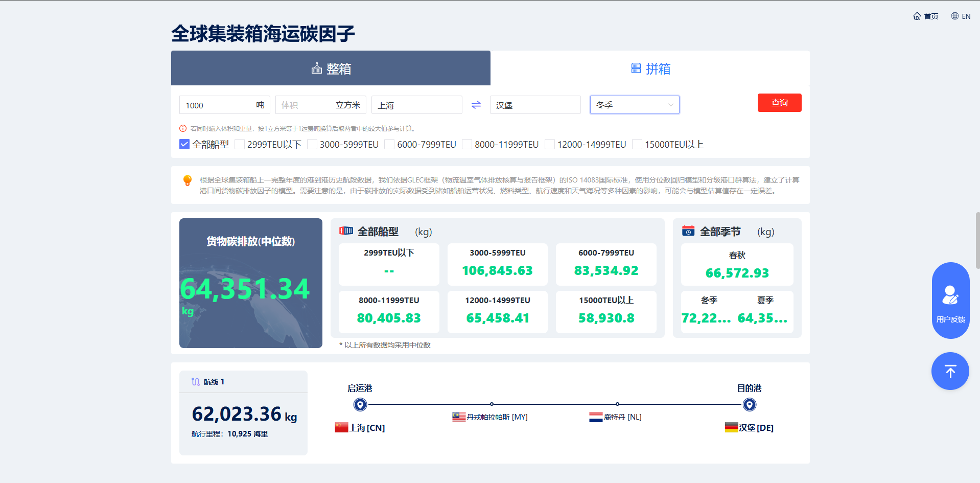
Task: Click the calendar icon beside 全部季节
Action: tap(688, 231)
